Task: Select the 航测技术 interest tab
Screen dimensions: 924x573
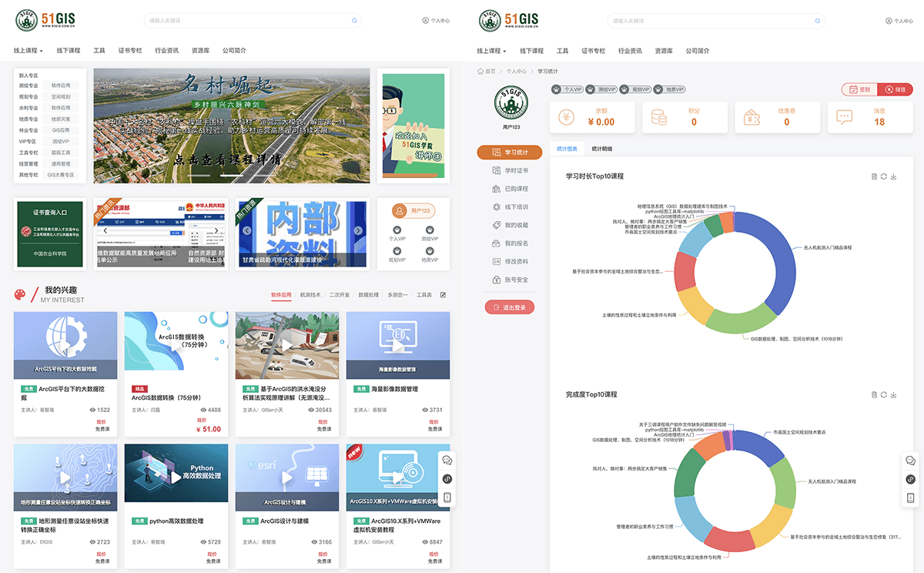Action: coord(310,295)
